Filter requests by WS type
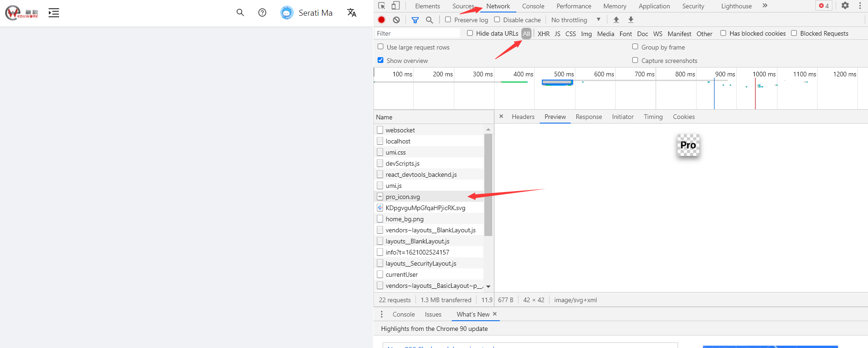The width and height of the screenshot is (868, 348). point(658,34)
